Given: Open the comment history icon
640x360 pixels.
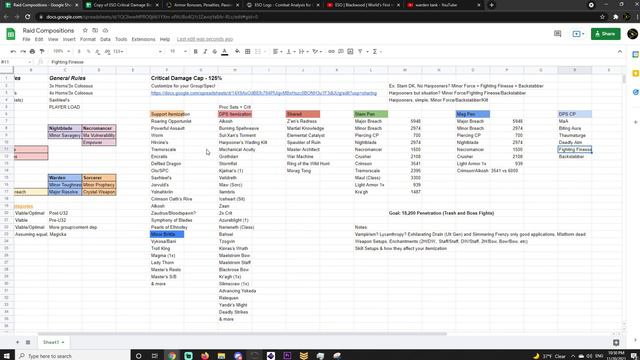Looking at the screenshot, I should [558, 34].
